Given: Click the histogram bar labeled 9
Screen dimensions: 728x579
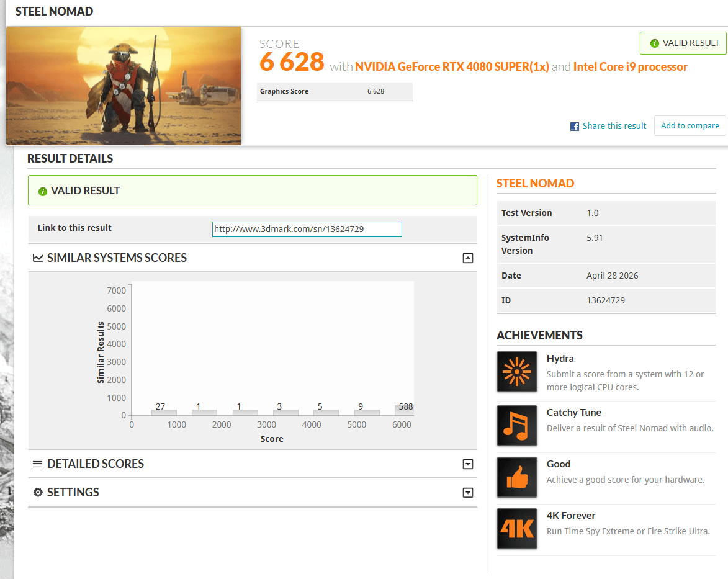Looking at the screenshot, I should pos(367,412).
